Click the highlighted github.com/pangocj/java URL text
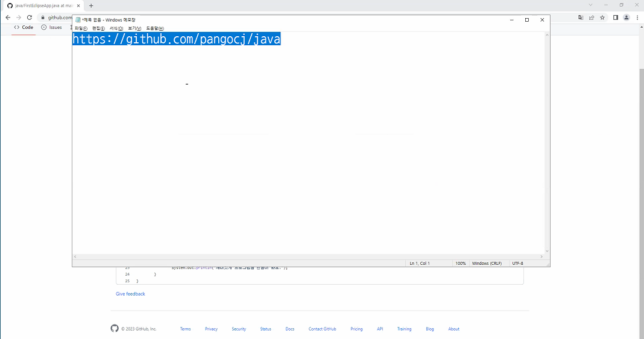The width and height of the screenshot is (644, 339). click(x=176, y=39)
